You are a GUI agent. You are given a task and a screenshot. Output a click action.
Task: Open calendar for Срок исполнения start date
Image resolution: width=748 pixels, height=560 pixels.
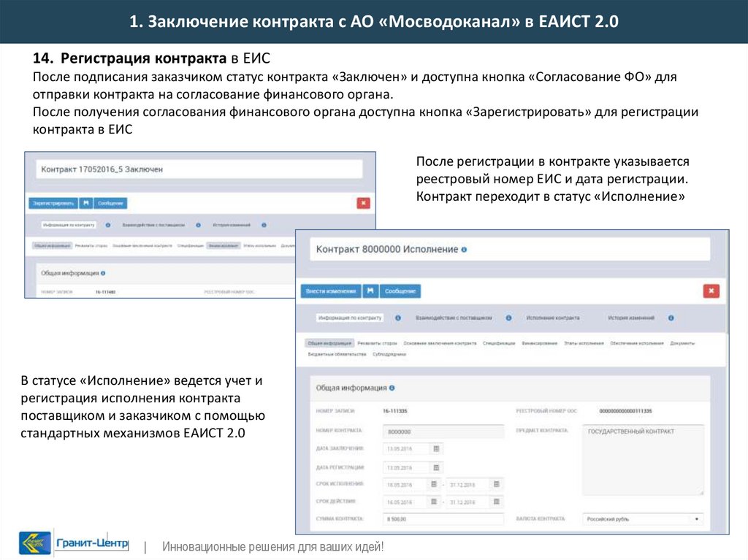434,484
